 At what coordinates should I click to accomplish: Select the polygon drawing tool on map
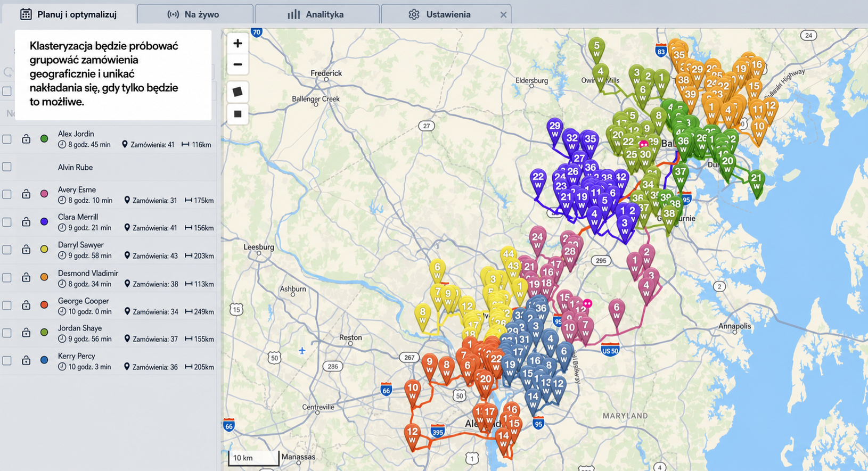pyautogui.click(x=238, y=92)
